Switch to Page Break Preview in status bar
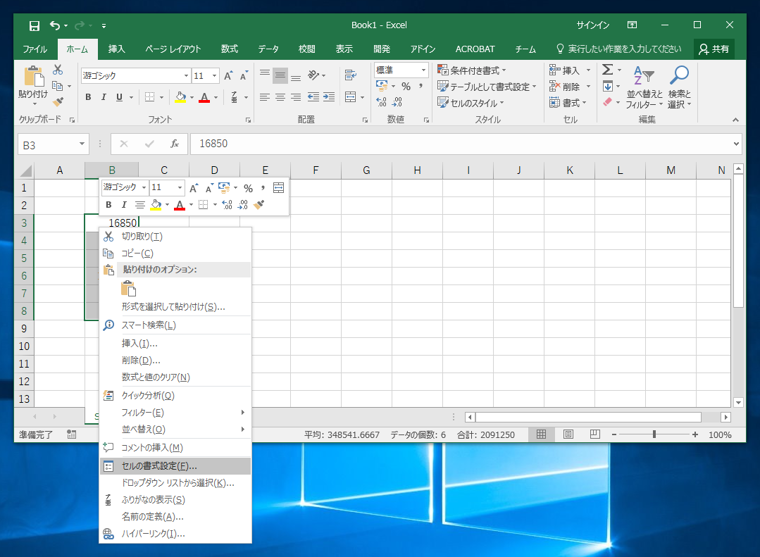This screenshot has height=557, width=760. 595,434
